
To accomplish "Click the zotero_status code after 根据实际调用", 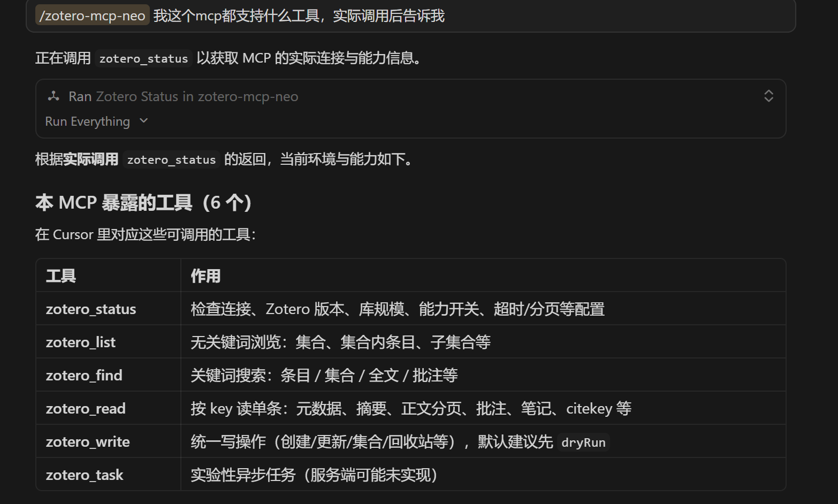I will (171, 159).
